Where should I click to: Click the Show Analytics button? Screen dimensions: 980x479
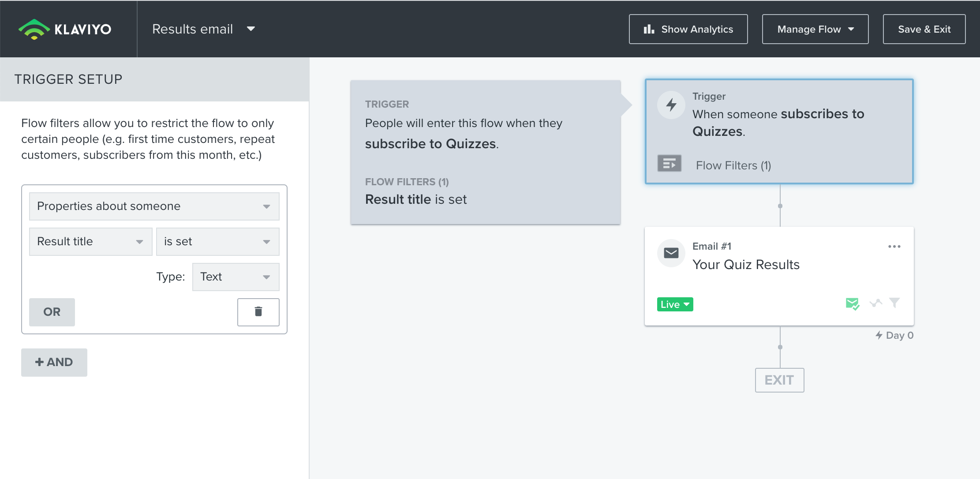click(688, 29)
